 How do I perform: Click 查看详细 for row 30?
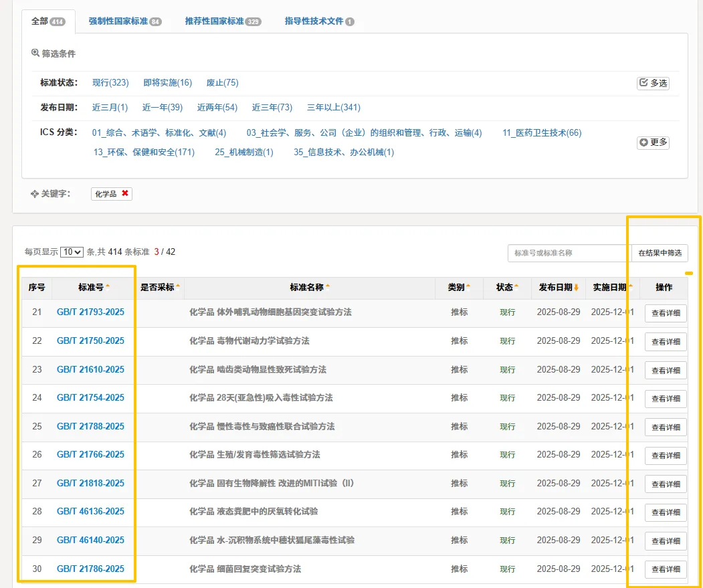pyautogui.click(x=666, y=570)
